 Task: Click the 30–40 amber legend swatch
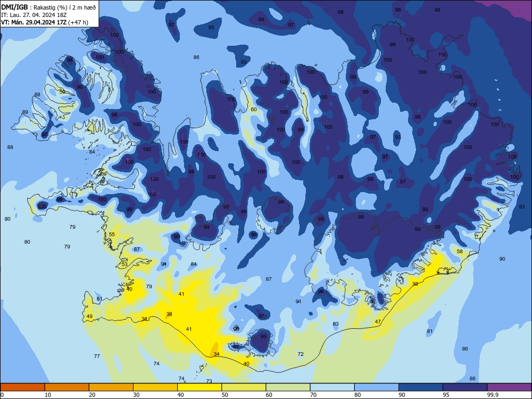[155, 387]
